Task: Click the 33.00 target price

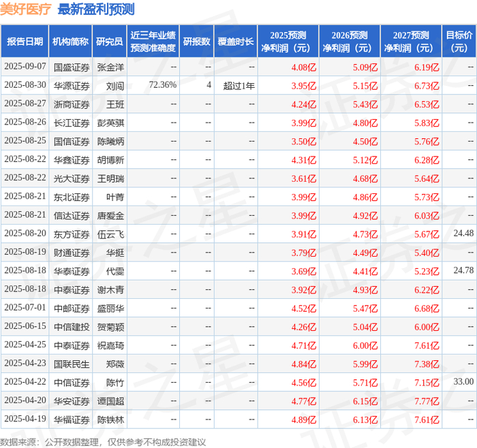Action: pos(463,381)
